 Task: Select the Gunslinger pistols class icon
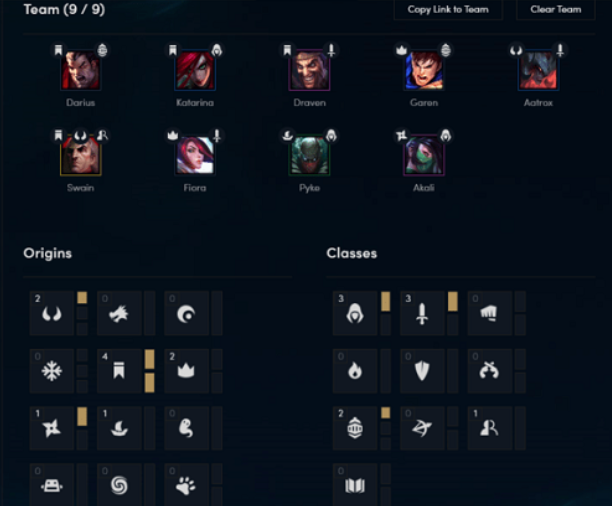(x=489, y=371)
